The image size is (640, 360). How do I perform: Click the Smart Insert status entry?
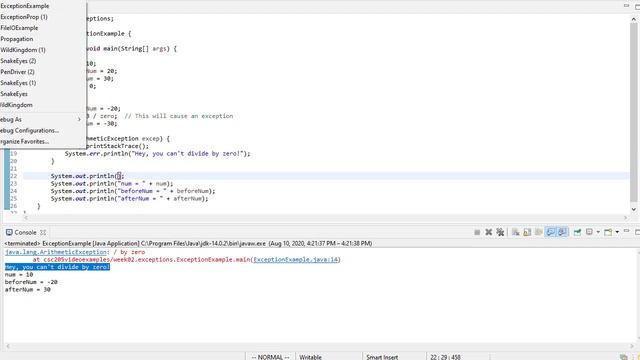click(x=382, y=357)
